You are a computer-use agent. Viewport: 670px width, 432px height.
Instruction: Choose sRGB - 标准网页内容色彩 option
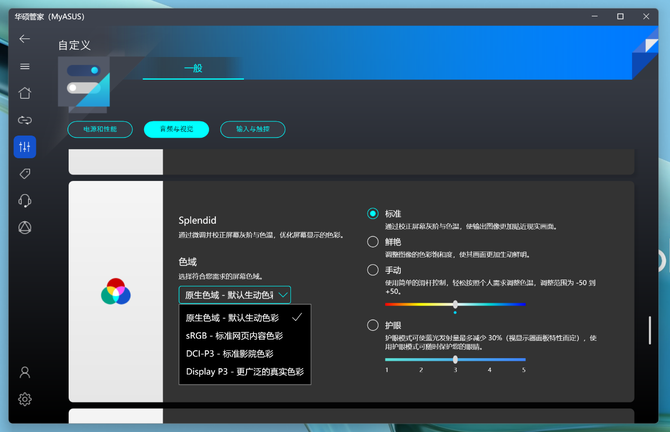(244, 336)
